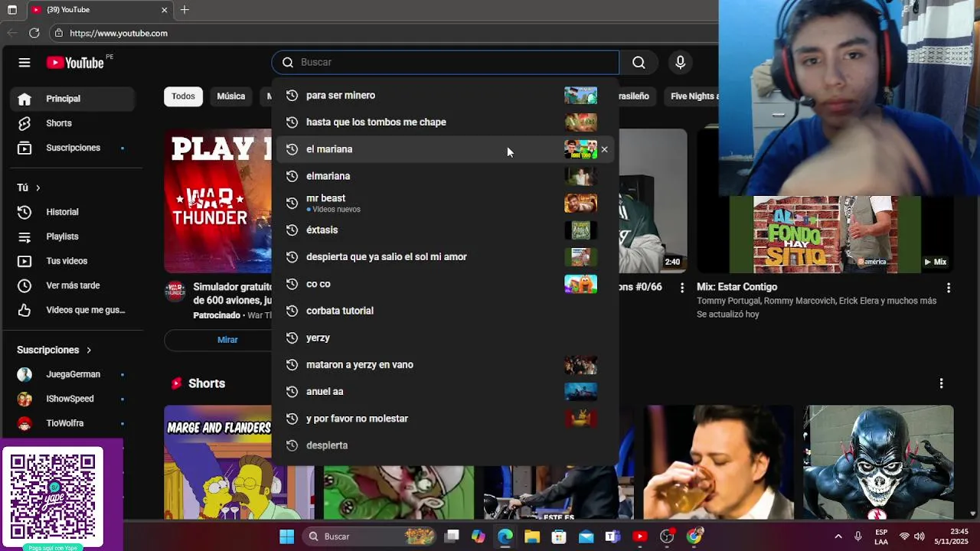Open the Marge and Flanders short thumbnail

click(x=218, y=462)
